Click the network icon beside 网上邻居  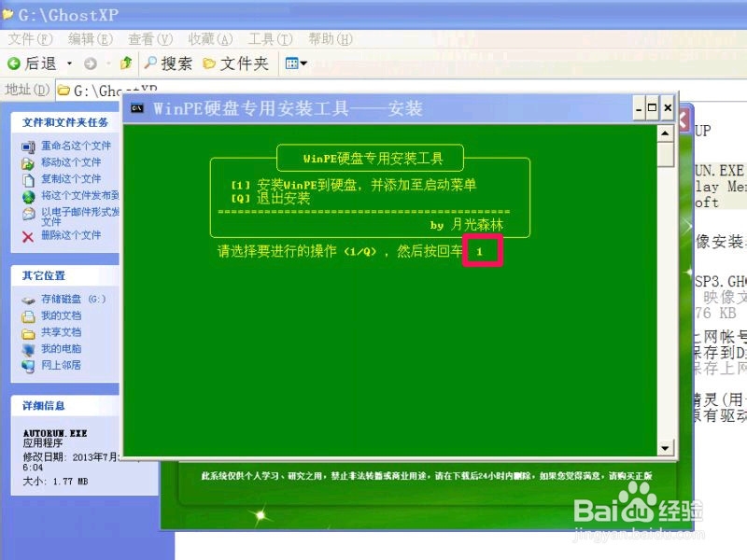28,366
